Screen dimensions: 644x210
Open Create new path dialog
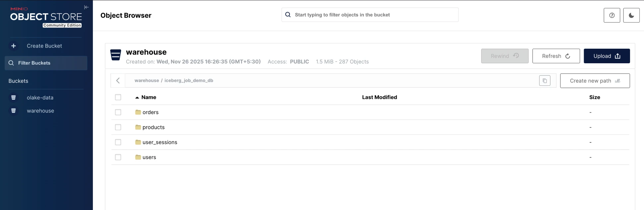595,81
